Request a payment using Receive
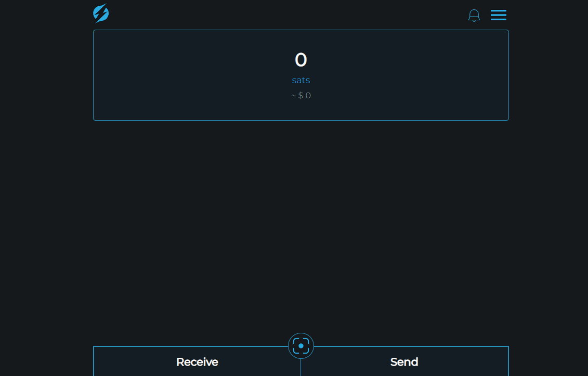This screenshot has width=588, height=376. click(197, 362)
